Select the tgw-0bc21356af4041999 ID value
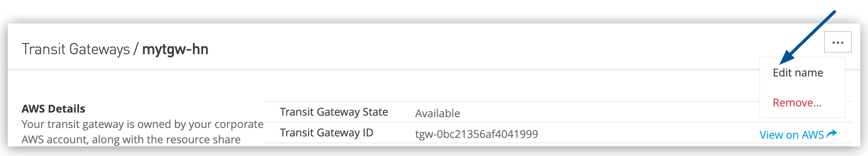 click(476, 134)
